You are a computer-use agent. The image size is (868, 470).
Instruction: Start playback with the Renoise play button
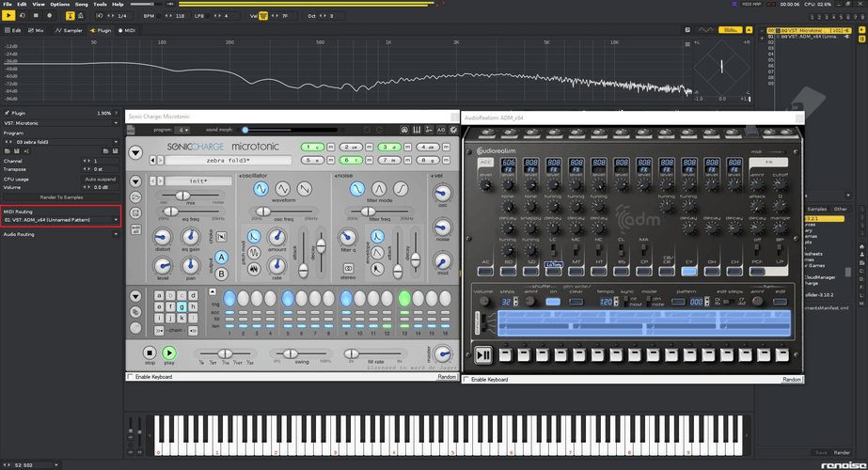8,15
